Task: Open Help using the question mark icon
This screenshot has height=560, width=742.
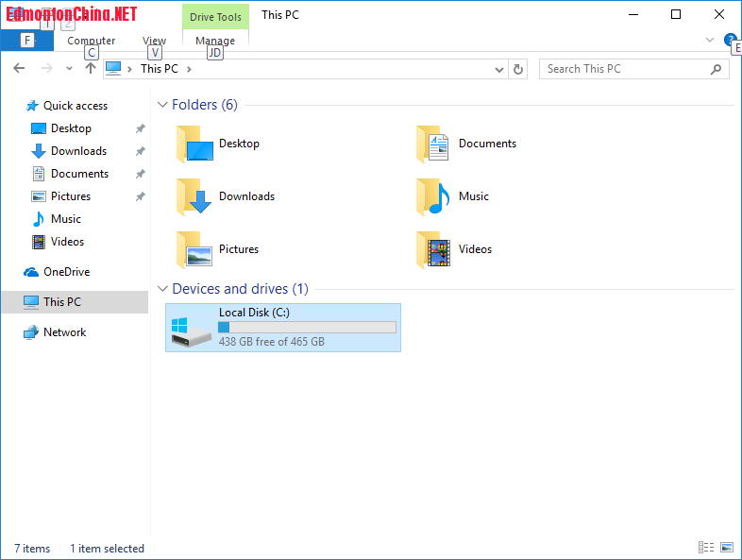Action: 730,40
